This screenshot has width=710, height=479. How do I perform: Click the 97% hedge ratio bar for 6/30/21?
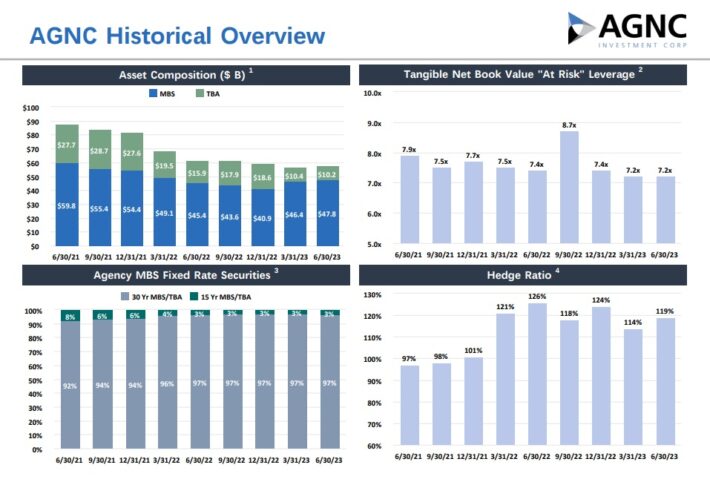(407, 405)
